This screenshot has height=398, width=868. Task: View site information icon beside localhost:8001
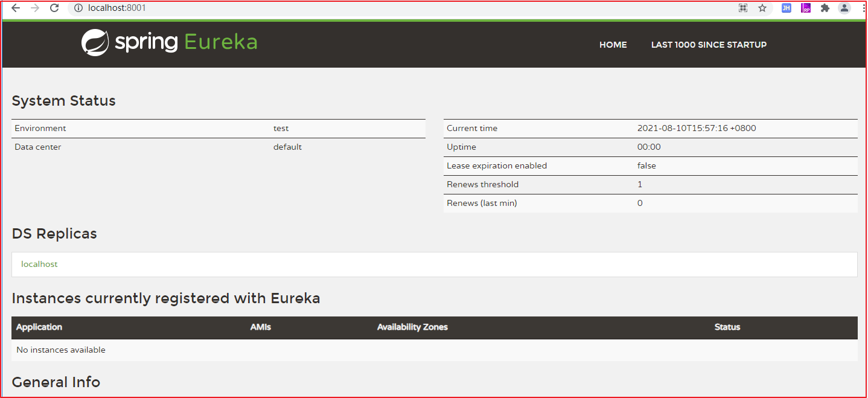click(x=78, y=8)
